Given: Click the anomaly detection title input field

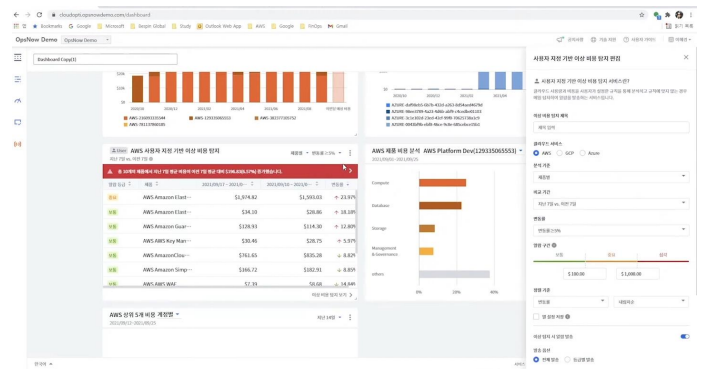Looking at the screenshot, I should point(611,127).
